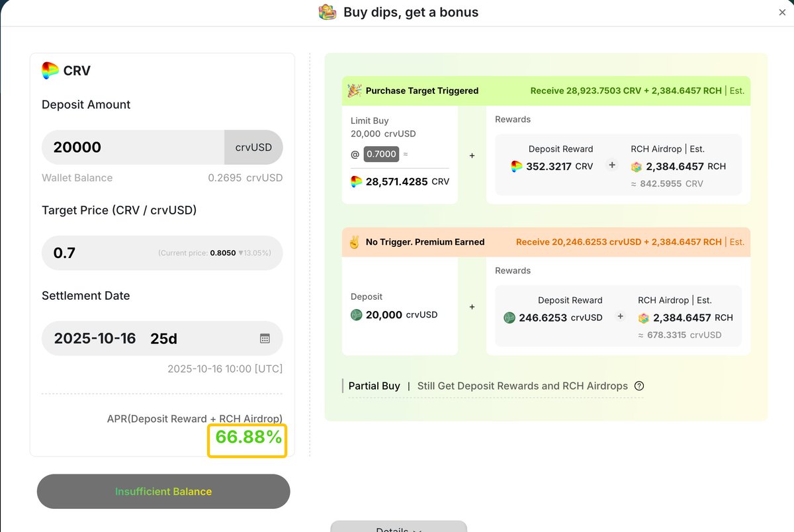Viewport: 794px width, 532px height.
Task: Click the current price 0.8050 hint
Action: point(214,253)
